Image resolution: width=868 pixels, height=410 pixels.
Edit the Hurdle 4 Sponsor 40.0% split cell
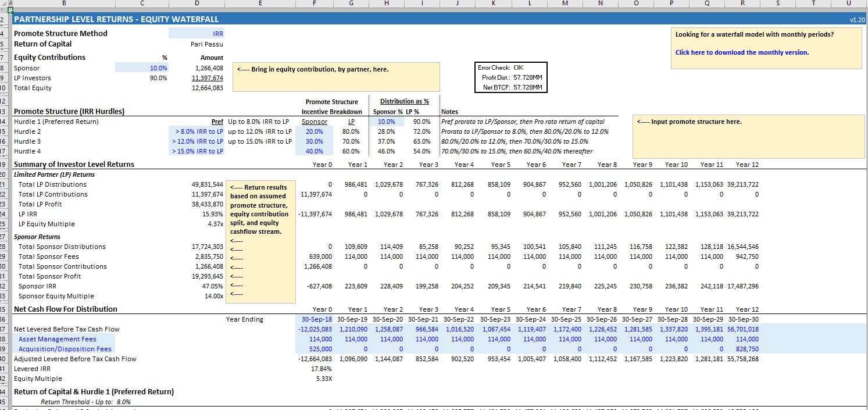click(314, 151)
